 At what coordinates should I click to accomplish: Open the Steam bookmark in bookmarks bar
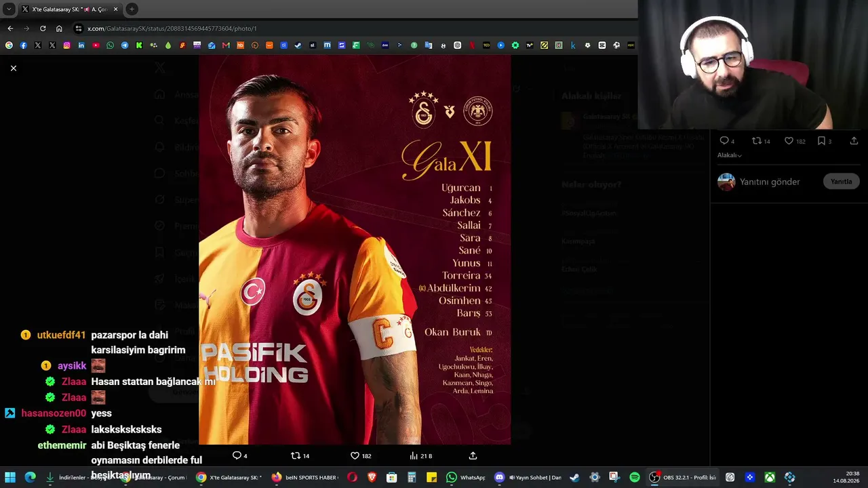(x=298, y=45)
